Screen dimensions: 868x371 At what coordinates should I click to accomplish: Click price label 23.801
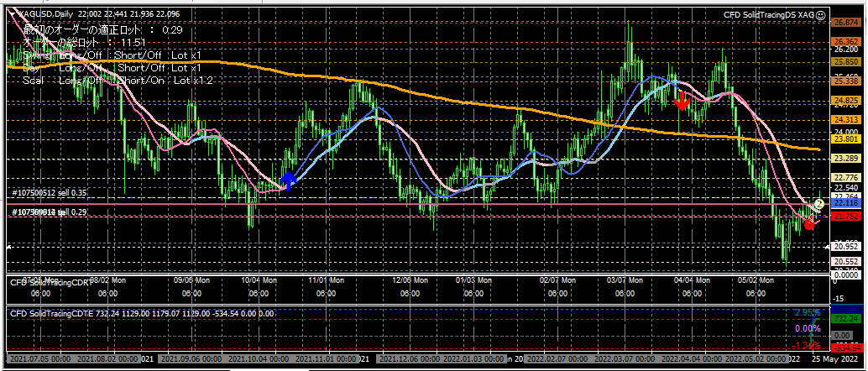pos(844,139)
